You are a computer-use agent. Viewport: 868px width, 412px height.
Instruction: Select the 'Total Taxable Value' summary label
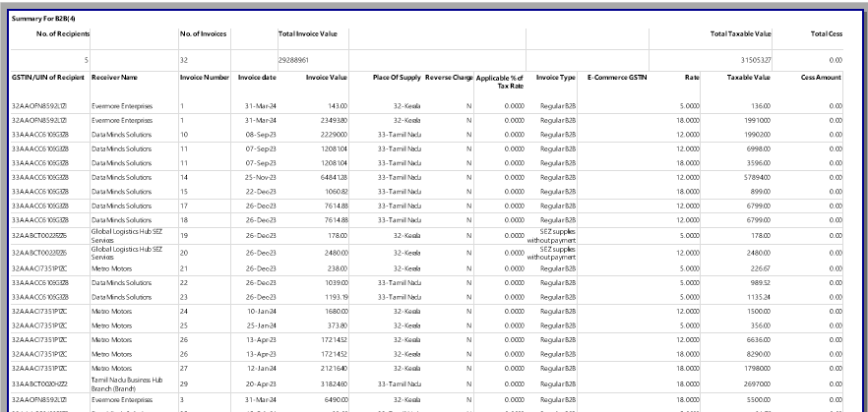740,34
